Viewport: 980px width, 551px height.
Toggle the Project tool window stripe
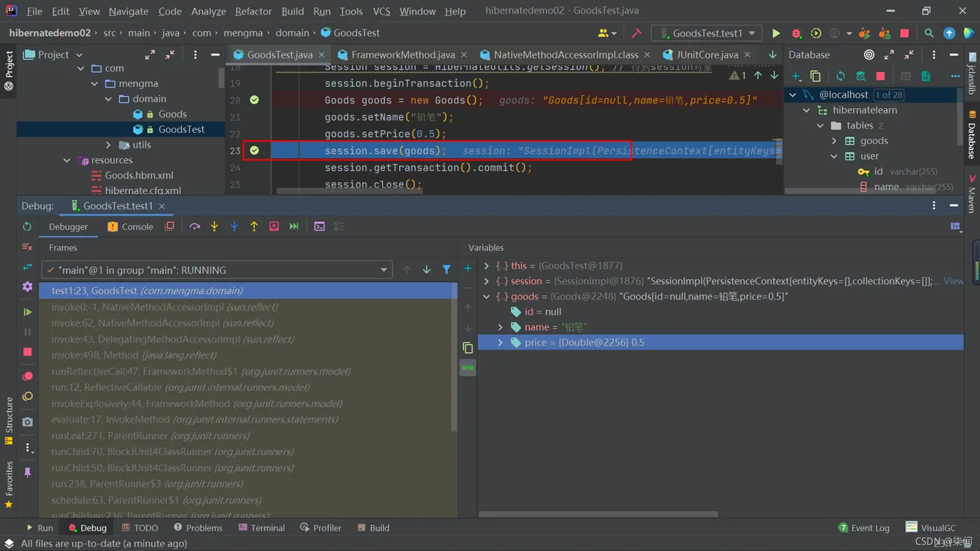click(x=9, y=70)
